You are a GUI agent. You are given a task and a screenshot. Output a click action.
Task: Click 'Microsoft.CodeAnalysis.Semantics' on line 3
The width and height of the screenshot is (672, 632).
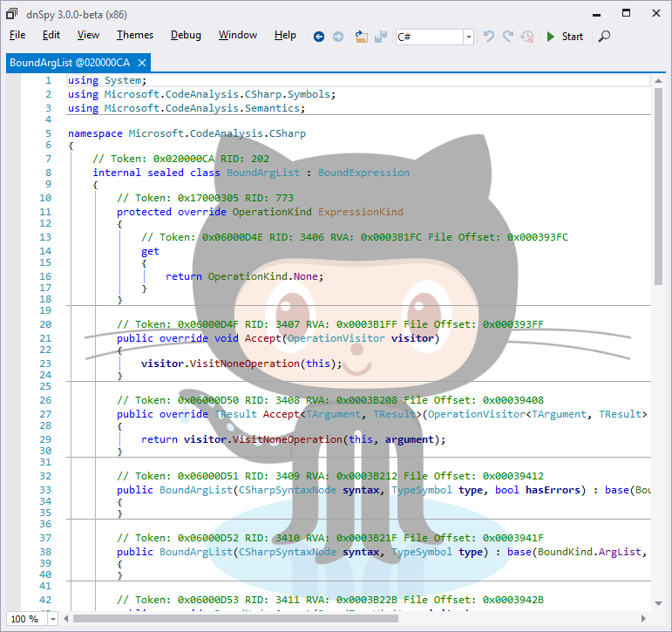(x=201, y=108)
